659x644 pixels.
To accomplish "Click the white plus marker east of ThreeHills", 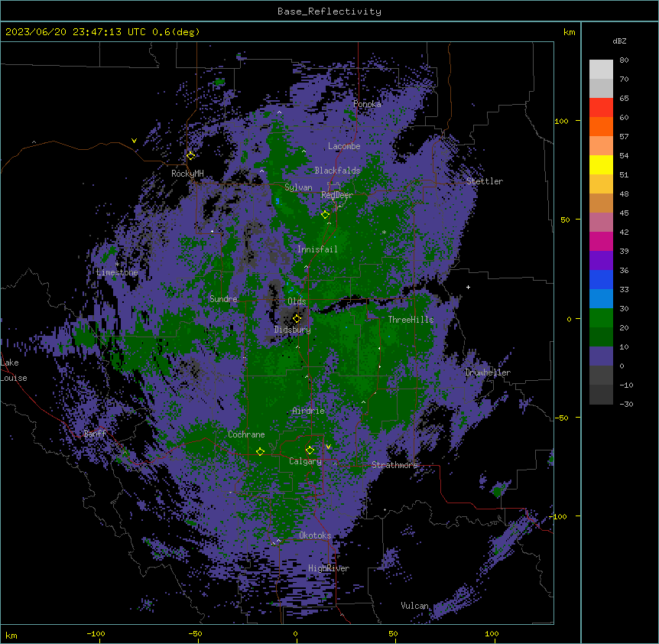I will pos(468,287).
